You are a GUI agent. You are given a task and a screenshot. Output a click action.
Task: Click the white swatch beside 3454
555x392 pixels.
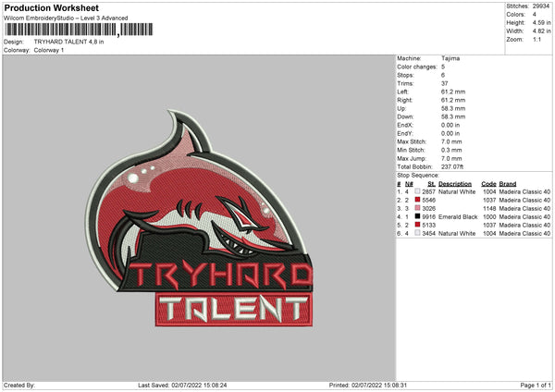click(x=418, y=233)
